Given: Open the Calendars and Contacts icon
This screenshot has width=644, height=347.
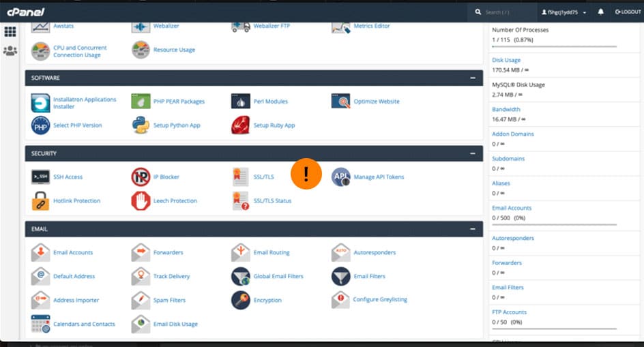Looking at the screenshot, I should [x=40, y=324].
